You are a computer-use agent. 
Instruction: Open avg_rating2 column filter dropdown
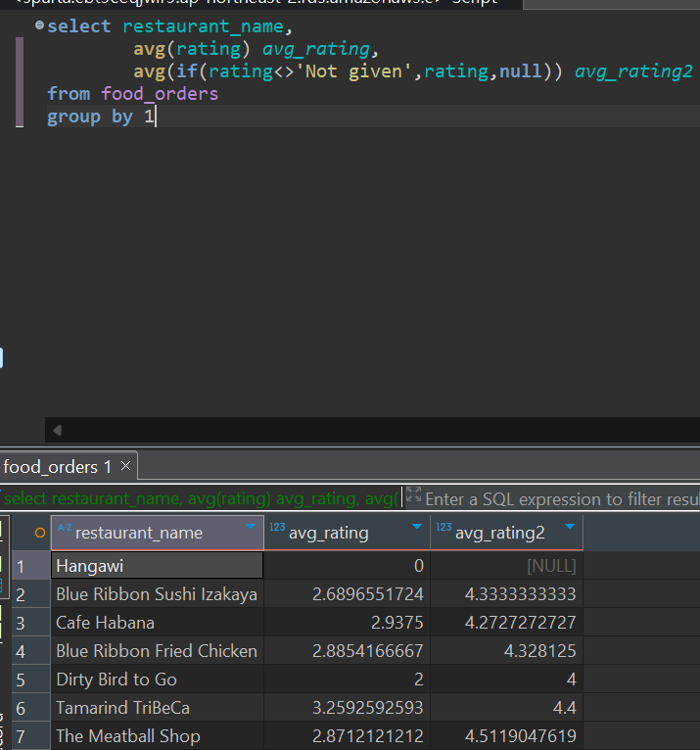570,526
